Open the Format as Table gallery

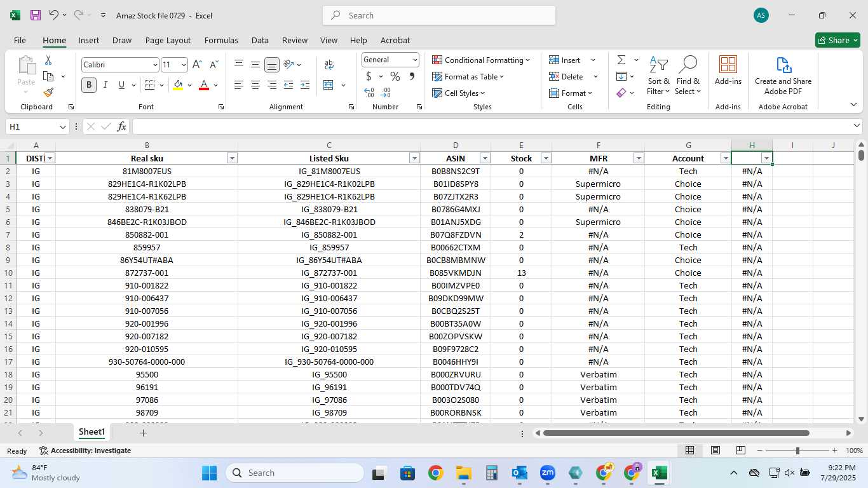tap(468, 76)
